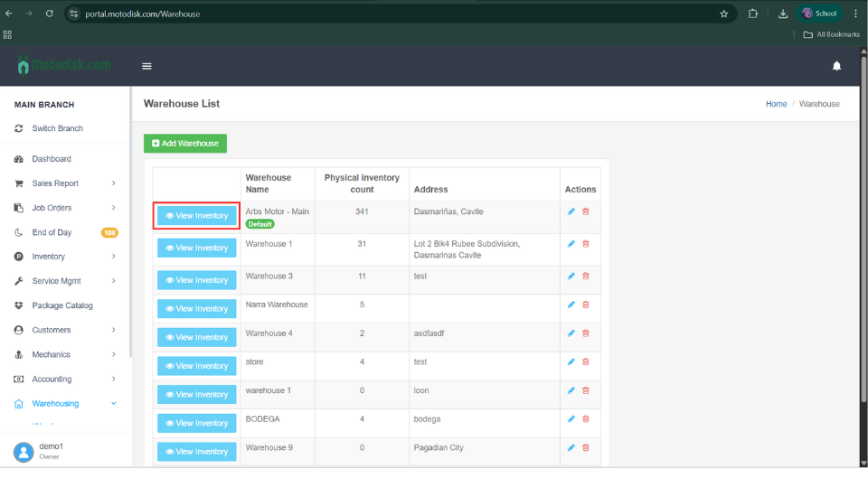
Task: Expand the Accounting menu
Action: point(113,380)
